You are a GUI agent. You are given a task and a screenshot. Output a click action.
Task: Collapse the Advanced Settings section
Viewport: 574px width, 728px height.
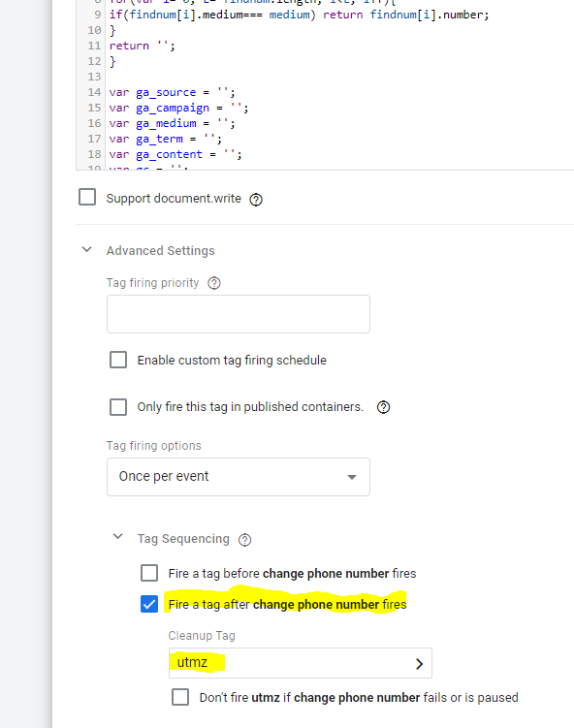point(87,250)
